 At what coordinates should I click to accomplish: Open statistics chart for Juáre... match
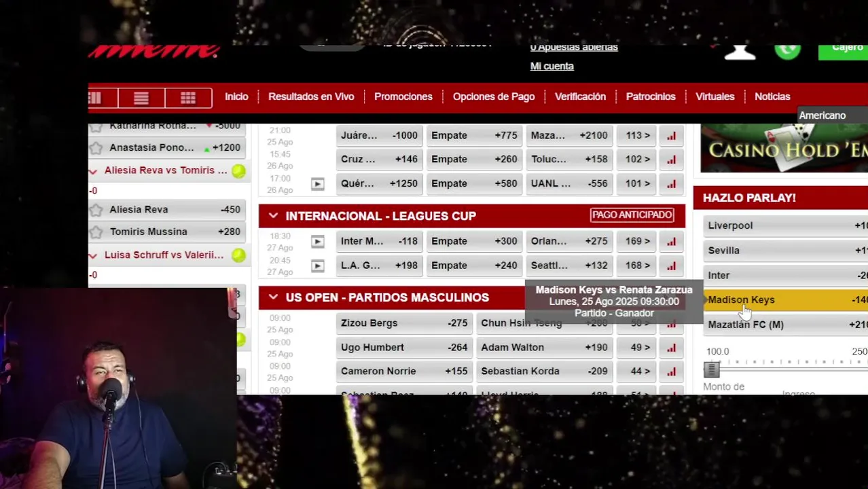(671, 136)
